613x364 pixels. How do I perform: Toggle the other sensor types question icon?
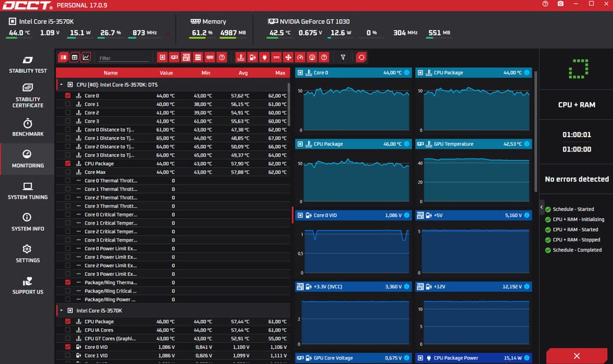point(324,57)
